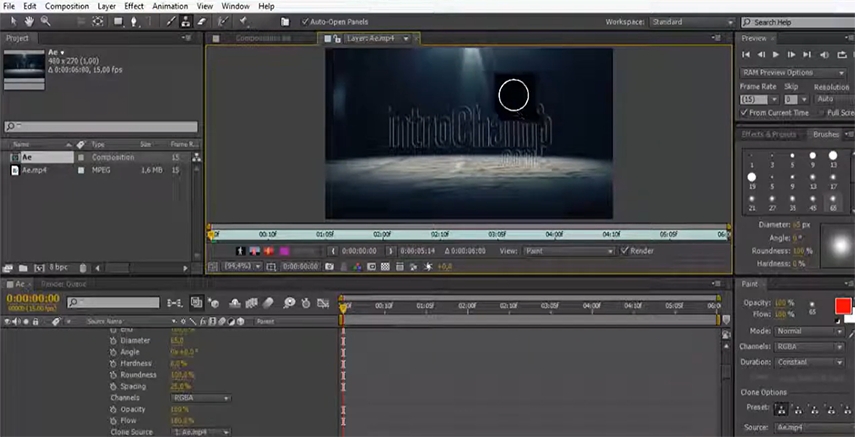
Task: Click the First Frame preview button
Action: (746, 55)
